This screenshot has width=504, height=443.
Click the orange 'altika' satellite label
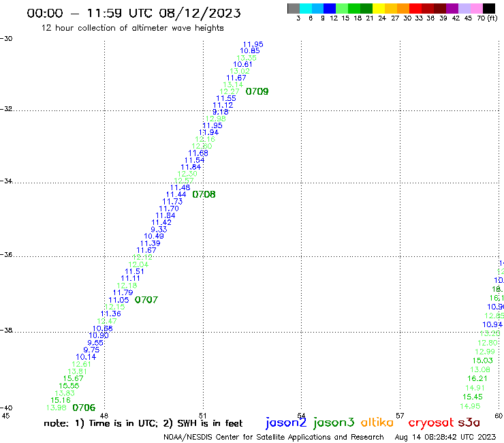tap(377, 422)
